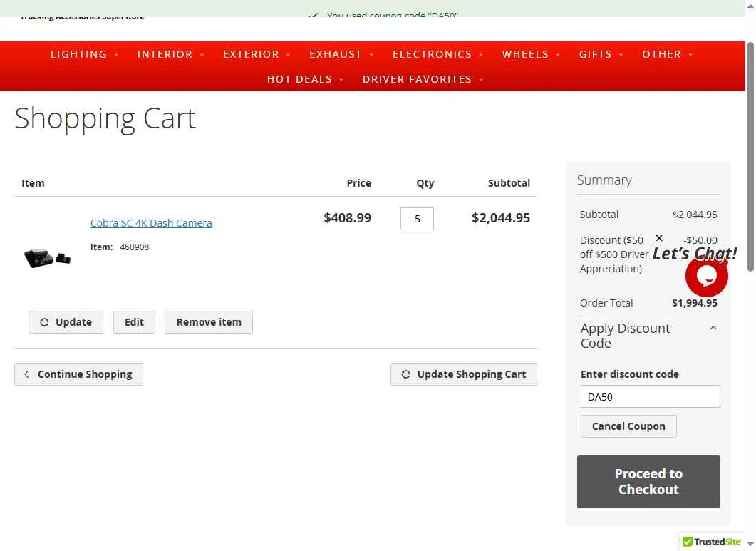The height and width of the screenshot is (551, 756).
Task: Click the -$50.00 discount amount
Action: [700, 240]
